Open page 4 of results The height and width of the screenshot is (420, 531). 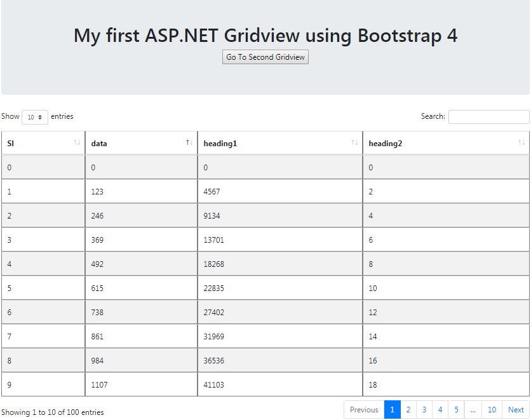pyautogui.click(x=440, y=409)
